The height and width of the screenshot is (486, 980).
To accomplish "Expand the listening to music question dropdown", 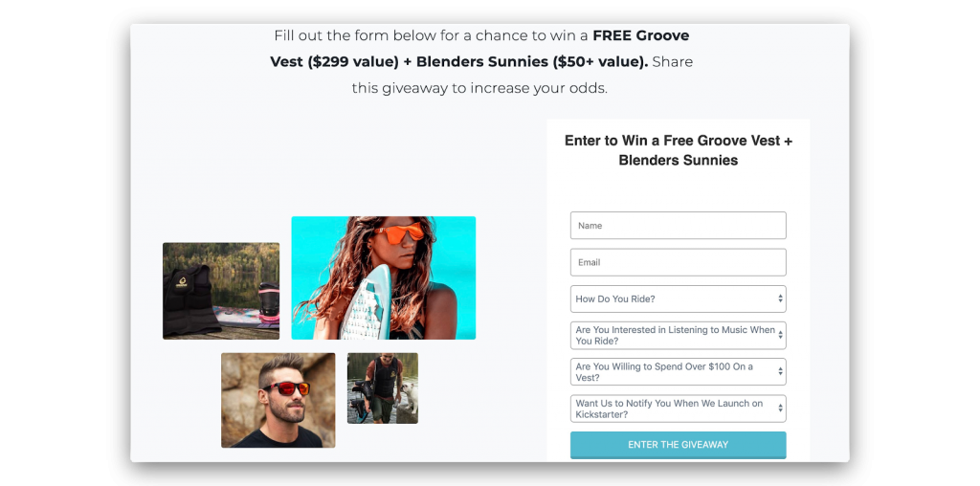I will tap(679, 336).
